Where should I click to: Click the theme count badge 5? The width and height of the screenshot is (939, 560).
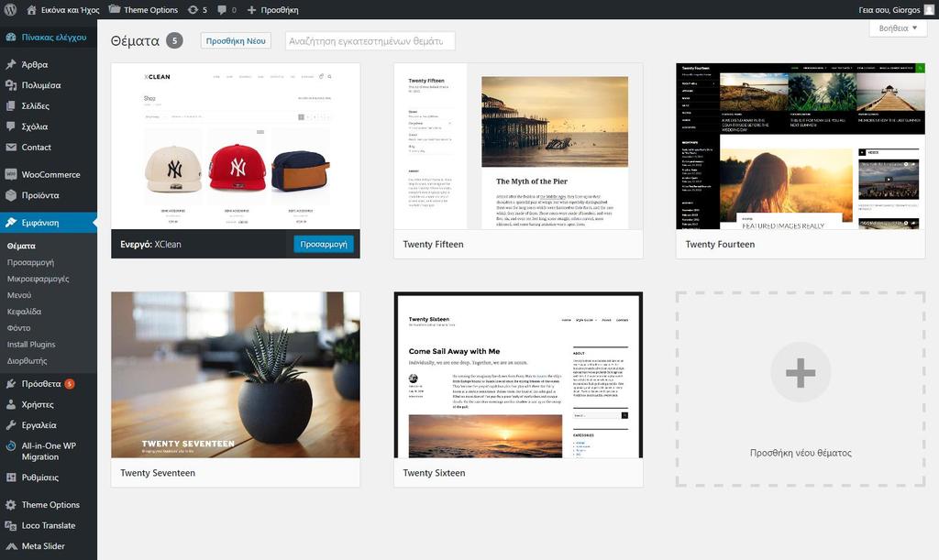point(174,40)
